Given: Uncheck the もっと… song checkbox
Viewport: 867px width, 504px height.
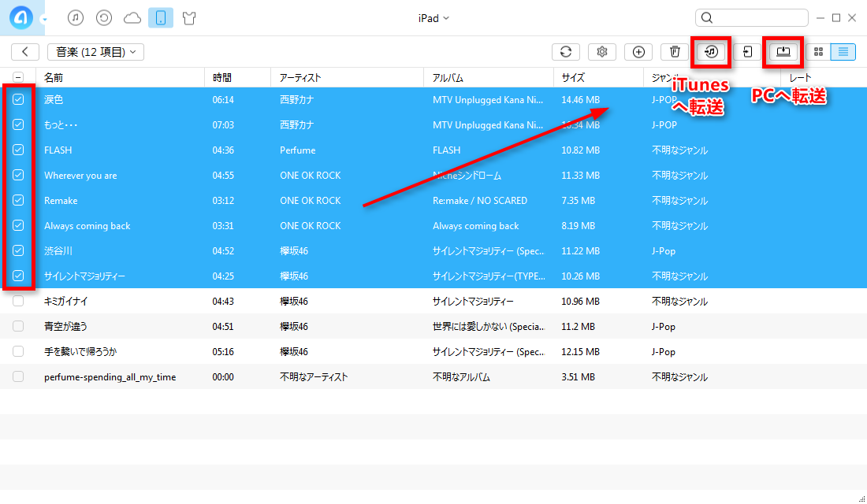Looking at the screenshot, I should coord(18,124).
